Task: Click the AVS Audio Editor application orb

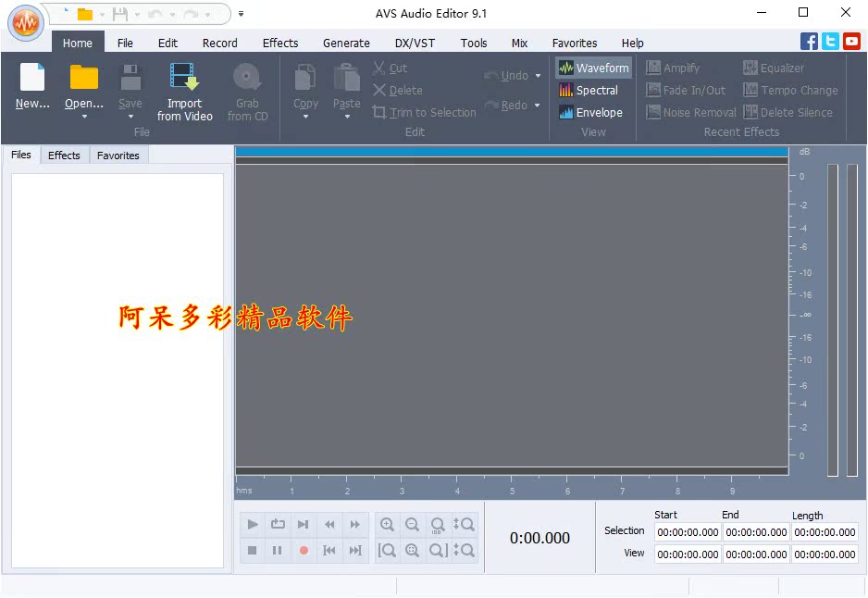Action: [x=26, y=23]
